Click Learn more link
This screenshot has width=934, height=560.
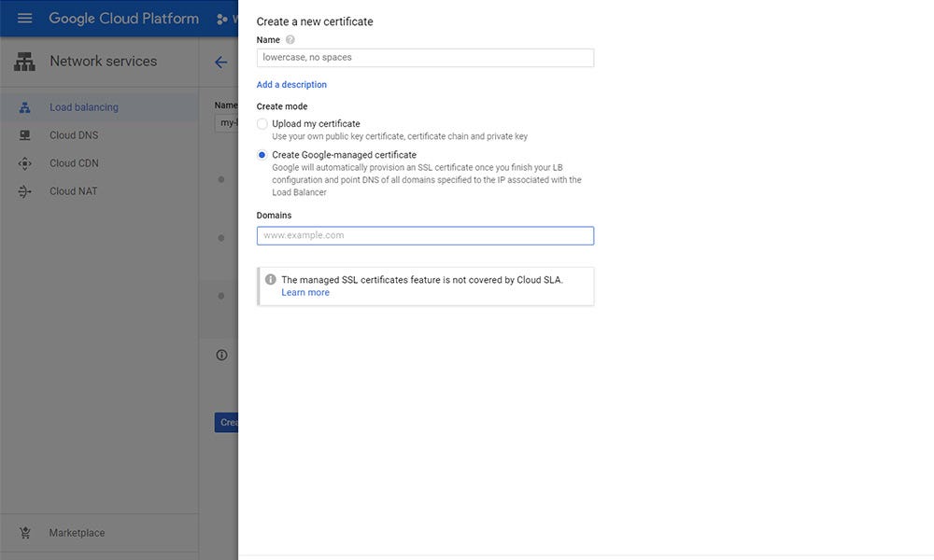[305, 292]
